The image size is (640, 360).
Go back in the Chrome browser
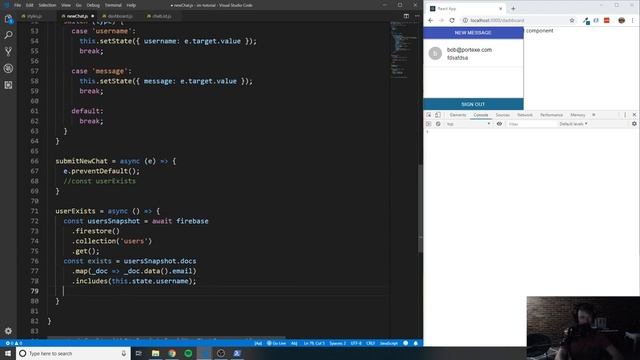pos(431,20)
